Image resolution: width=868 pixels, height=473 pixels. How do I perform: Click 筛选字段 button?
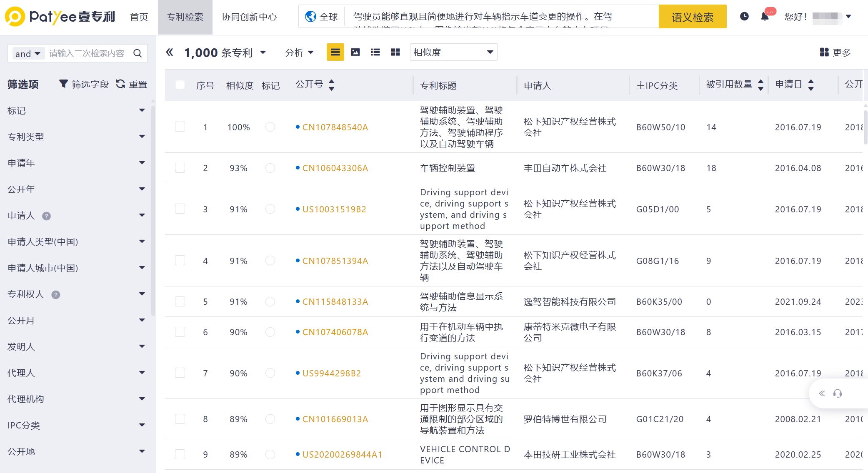tap(84, 84)
